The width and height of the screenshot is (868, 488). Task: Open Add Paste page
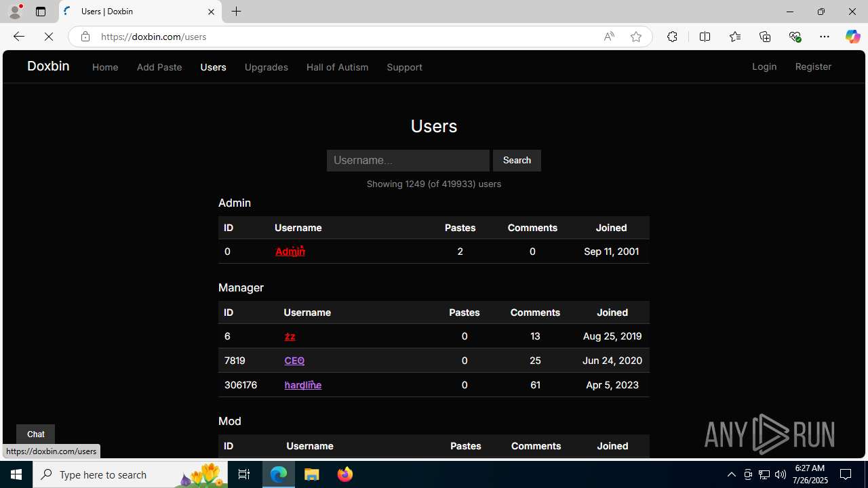[159, 67]
